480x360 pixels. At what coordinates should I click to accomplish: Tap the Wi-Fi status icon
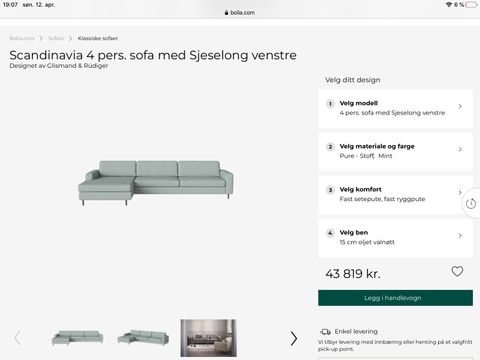449,5
